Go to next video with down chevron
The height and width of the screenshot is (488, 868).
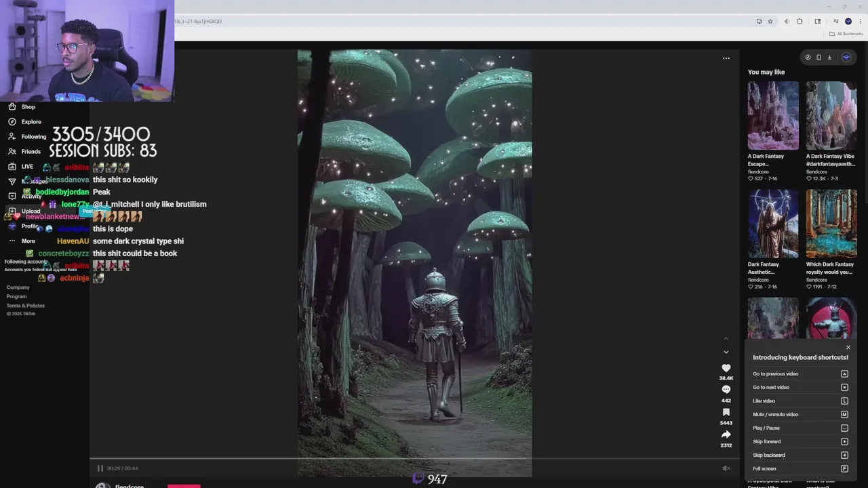tap(726, 352)
